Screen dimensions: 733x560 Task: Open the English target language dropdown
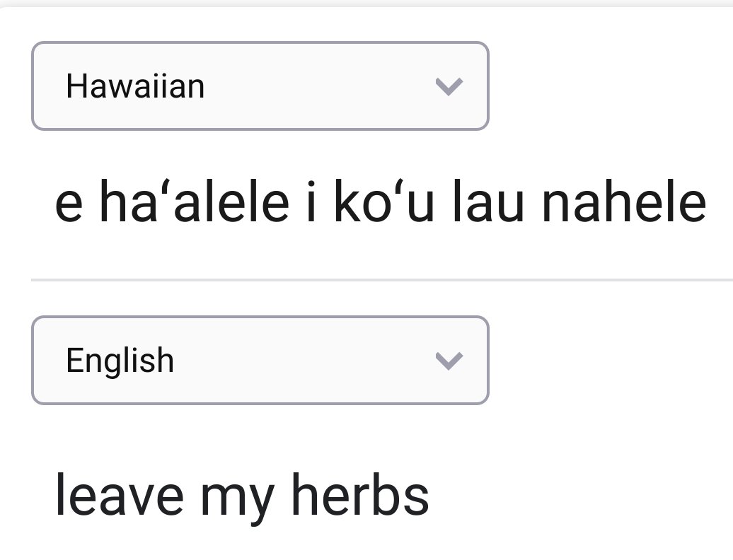pos(260,360)
